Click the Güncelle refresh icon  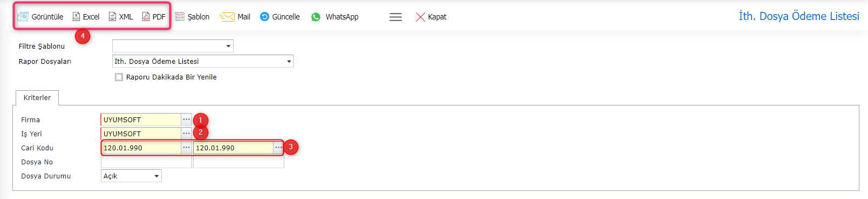point(264,17)
